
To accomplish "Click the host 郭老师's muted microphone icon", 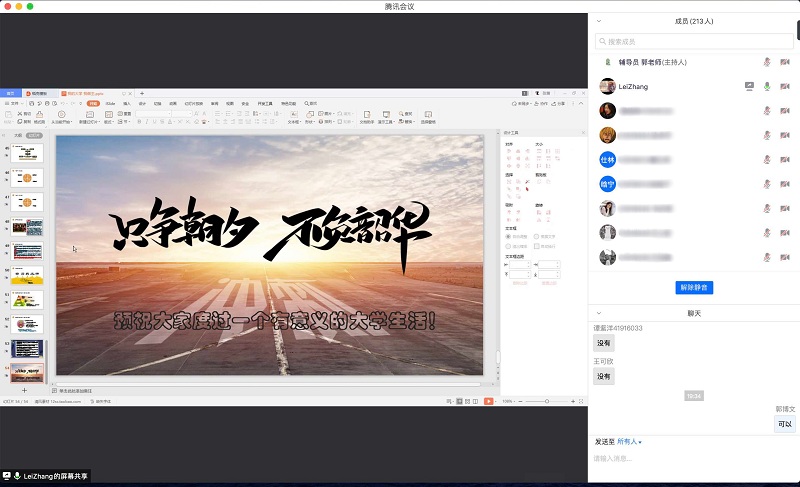I will 767,62.
